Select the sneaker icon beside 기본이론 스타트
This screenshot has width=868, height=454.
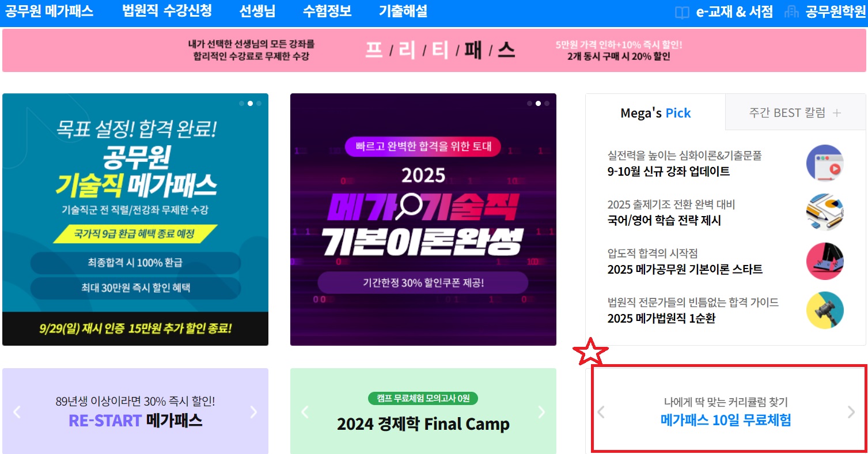[x=825, y=261]
